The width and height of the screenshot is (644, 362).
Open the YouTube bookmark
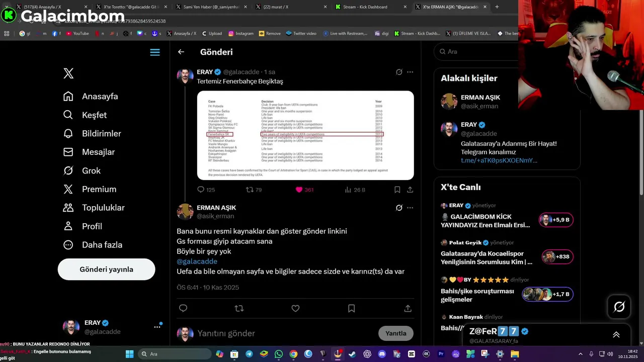(x=77, y=34)
